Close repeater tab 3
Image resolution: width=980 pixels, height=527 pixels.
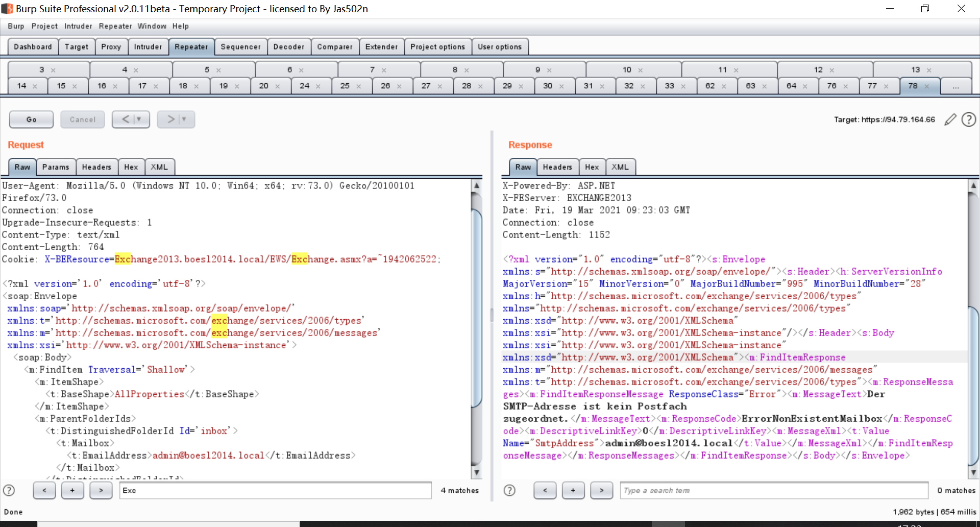click(53, 70)
